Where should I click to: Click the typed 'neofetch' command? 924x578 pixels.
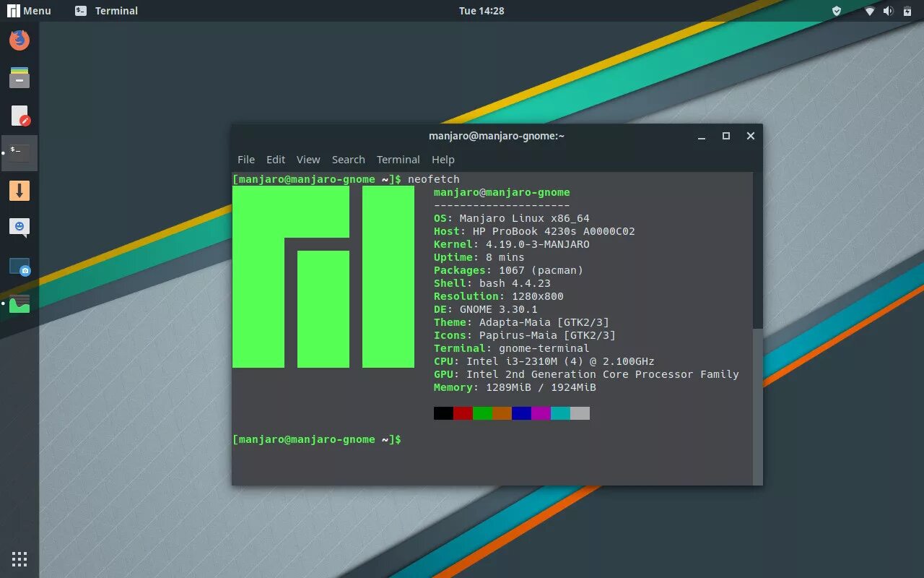click(x=434, y=179)
